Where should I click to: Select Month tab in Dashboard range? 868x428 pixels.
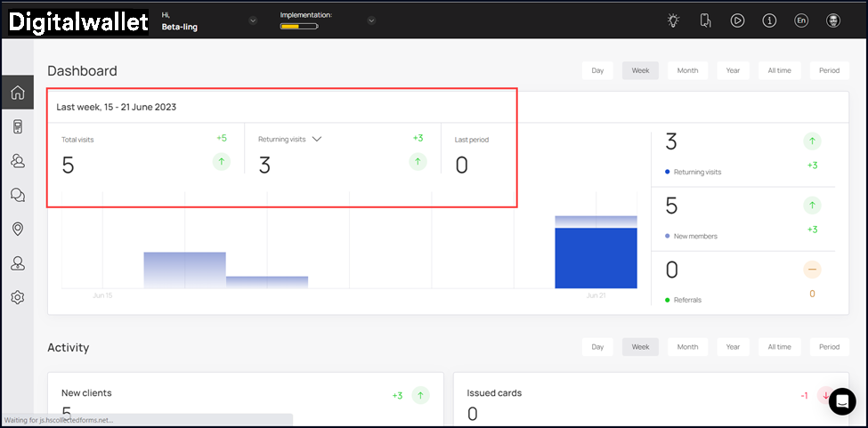click(x=687, y=70)
